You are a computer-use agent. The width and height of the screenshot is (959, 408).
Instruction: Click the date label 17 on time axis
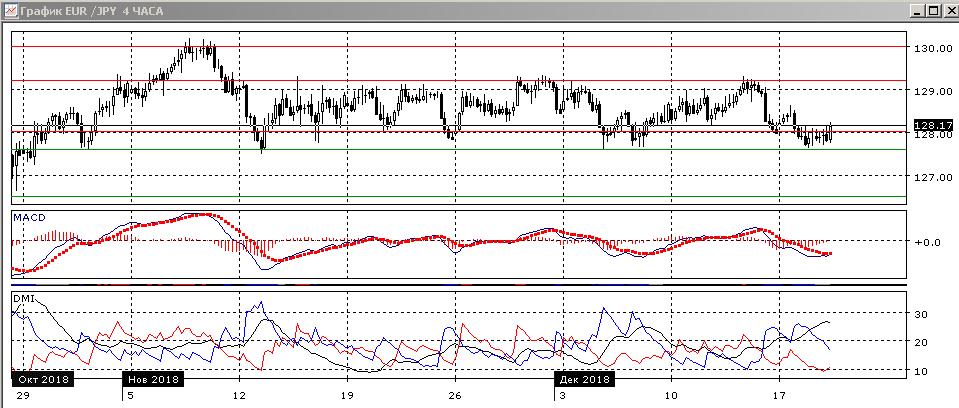[779, 395]
